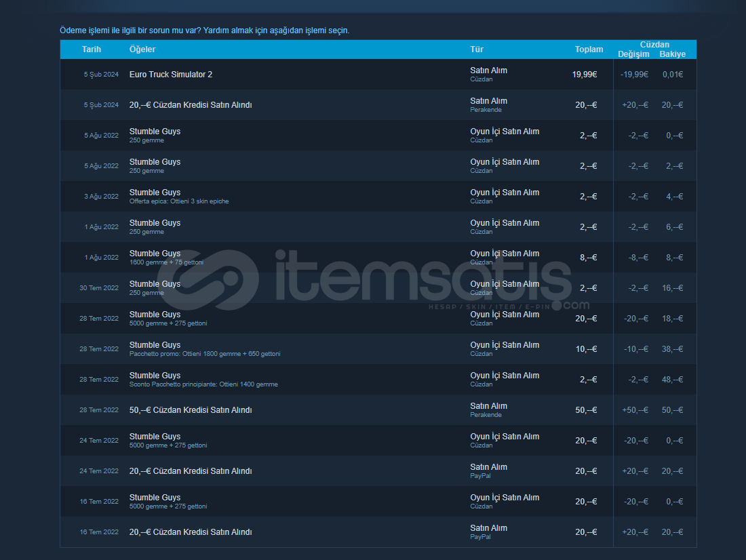Click the Tür column header
This screenshot has width=746, height=560.
(477, 49)
